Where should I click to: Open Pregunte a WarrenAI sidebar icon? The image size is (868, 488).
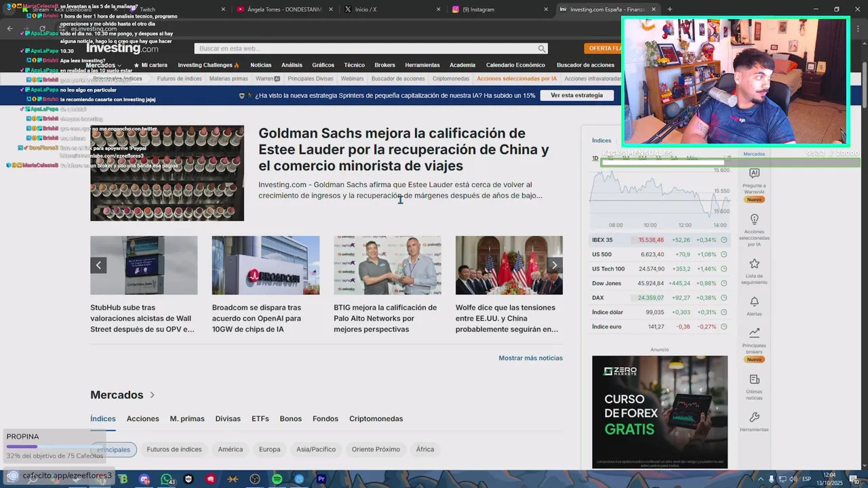tap(754, 174)
